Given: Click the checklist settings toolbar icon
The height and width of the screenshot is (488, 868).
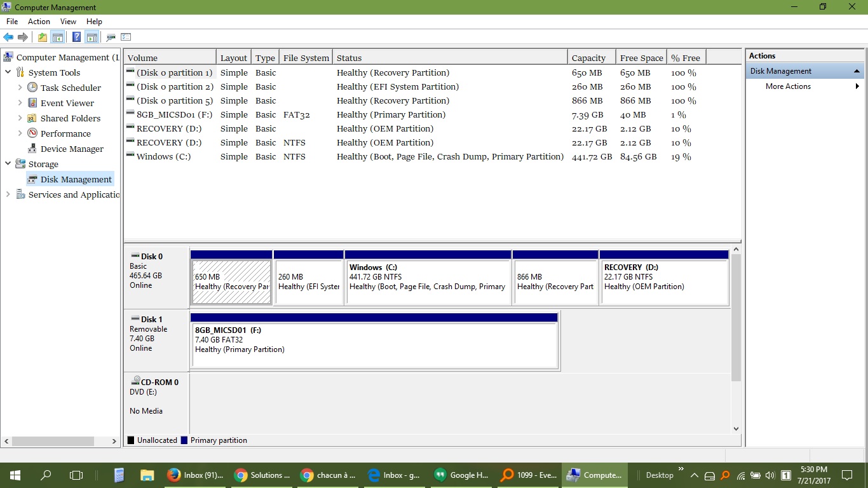Looking at the screenshot, I should coord(126,37).
